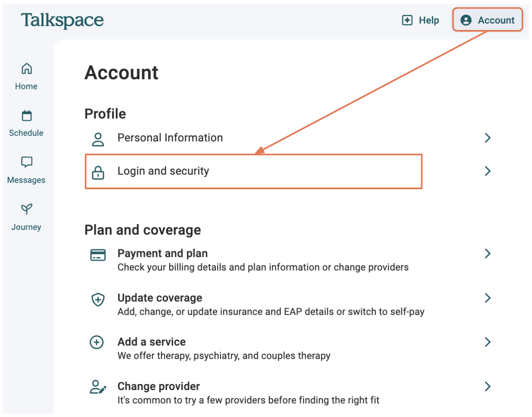Open the Messages chat bubble icon
Viewport: 532px width, 417px height.
[27, 162]
